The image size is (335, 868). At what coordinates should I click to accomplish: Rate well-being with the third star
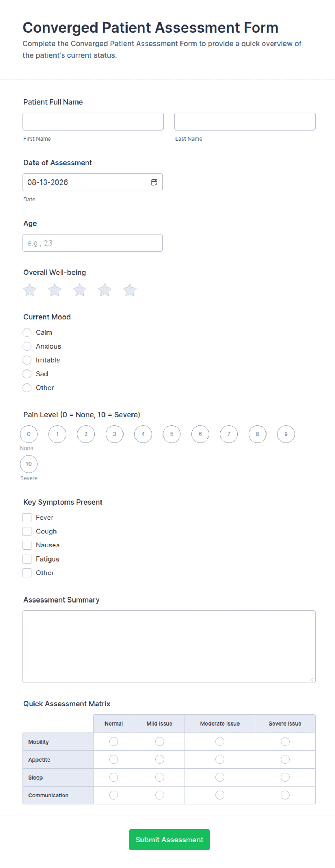coord(80,290)
